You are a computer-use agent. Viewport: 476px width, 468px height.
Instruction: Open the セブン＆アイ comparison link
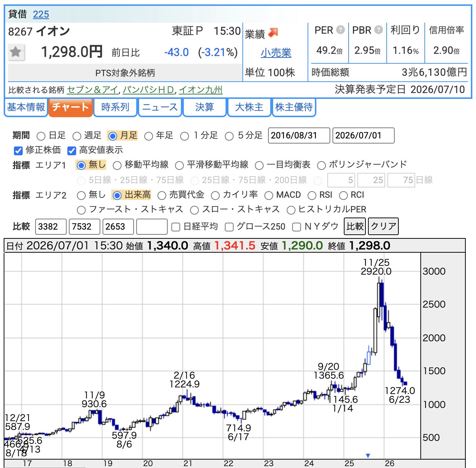[93, 90]
